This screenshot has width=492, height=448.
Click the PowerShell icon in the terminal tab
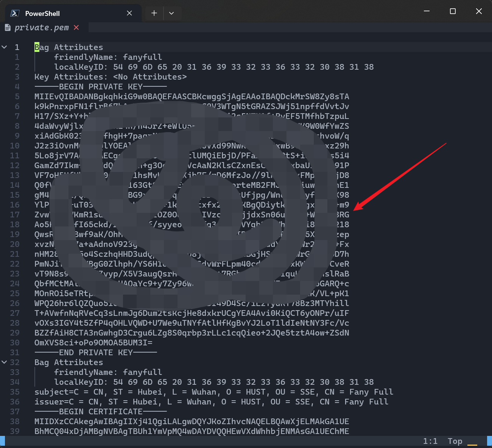tap(15, 13)
